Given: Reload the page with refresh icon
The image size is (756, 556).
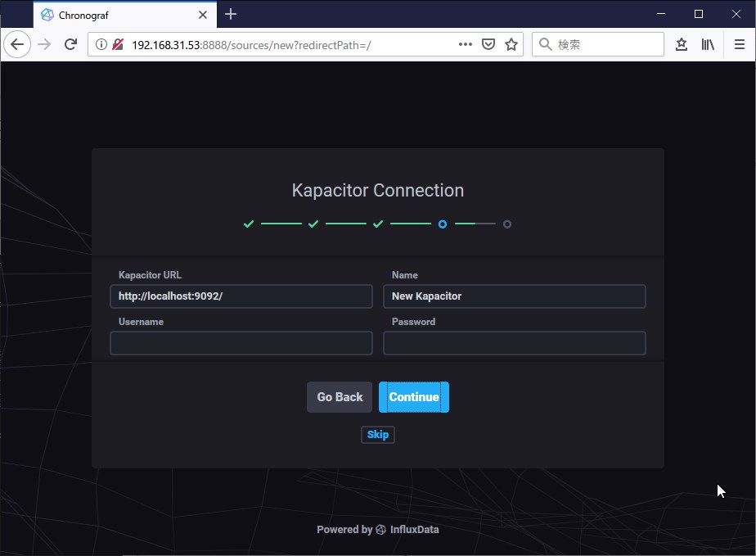Looking at the screenshot, I should 70,44.
